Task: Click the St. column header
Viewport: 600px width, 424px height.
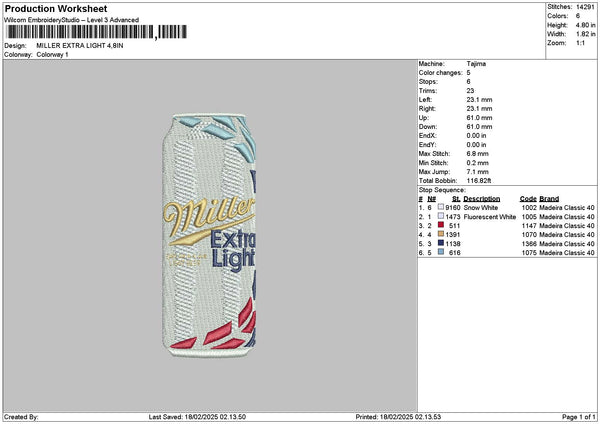Action: point(456,199)
